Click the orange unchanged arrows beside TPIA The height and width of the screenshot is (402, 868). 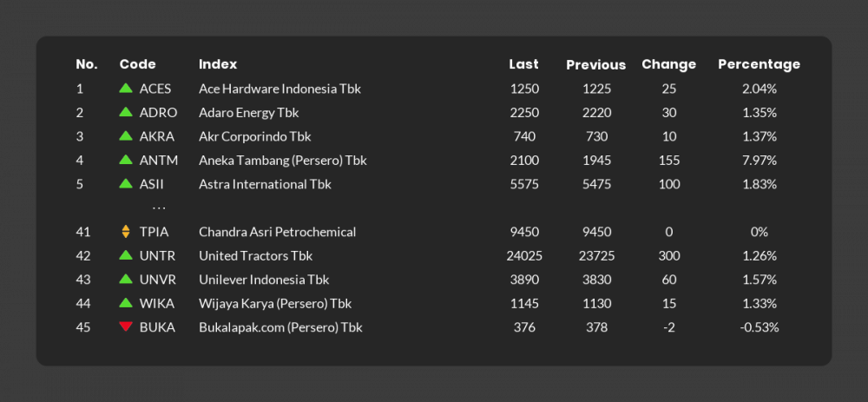(126, 232)
